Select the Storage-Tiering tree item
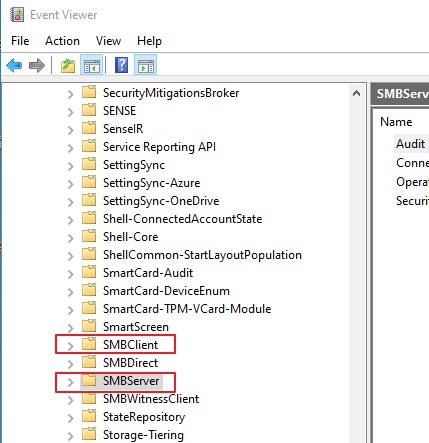429x443 pixels. point(143,435)
